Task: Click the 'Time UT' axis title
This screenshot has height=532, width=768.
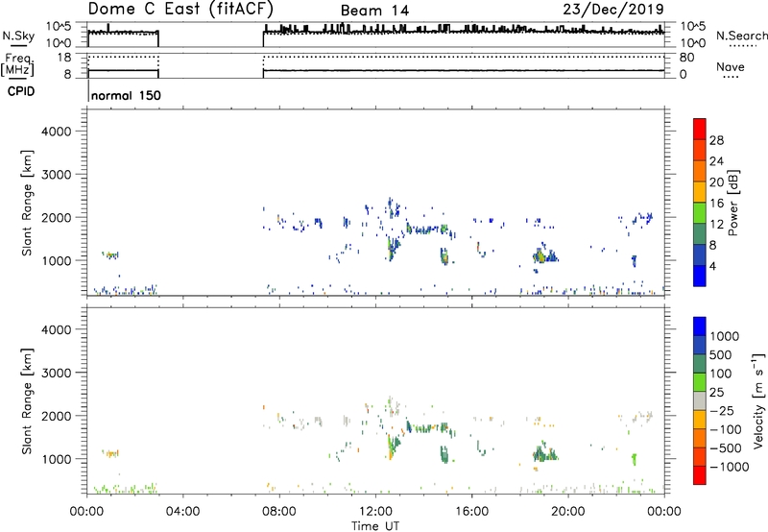Action: click(375, 526)
